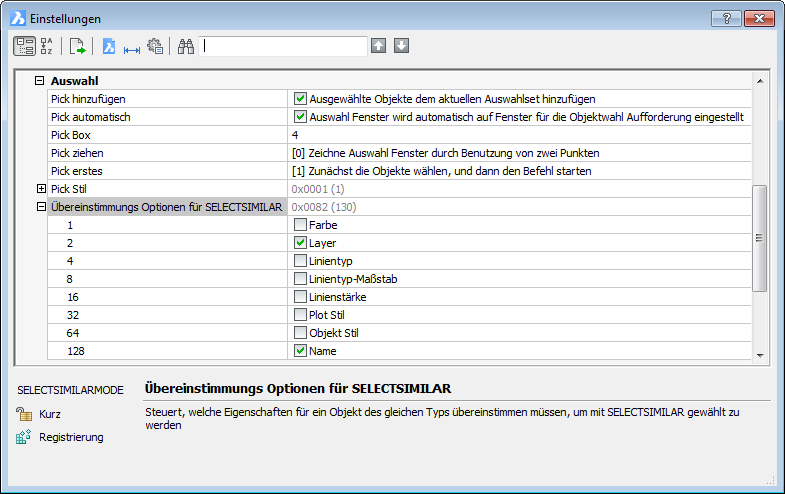Expand the Pick Stil node
This screenshot has height=494, width=785.
(41, 189)
